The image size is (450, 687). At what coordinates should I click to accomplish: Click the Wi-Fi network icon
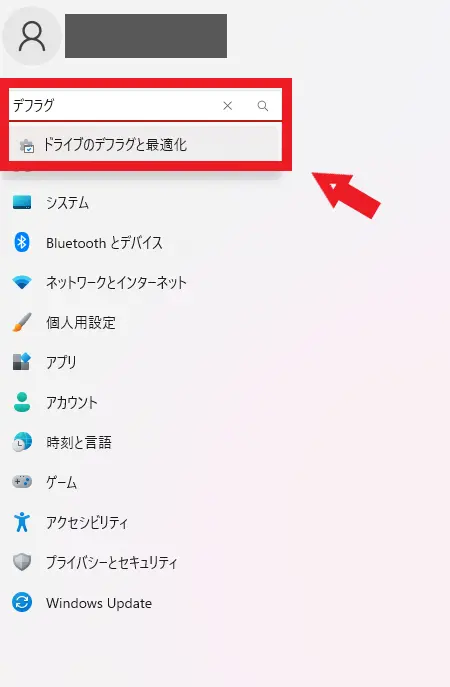pos(22,282)
